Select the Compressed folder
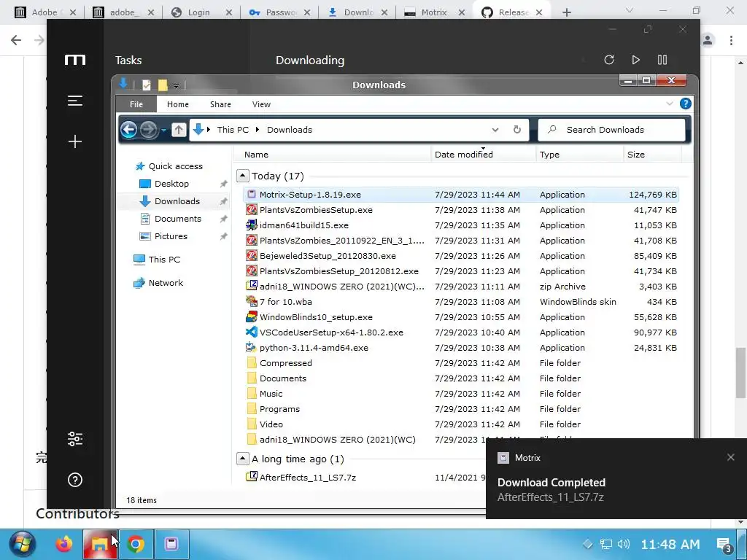The width and height of the screenshot is (747, 560). 461,363
